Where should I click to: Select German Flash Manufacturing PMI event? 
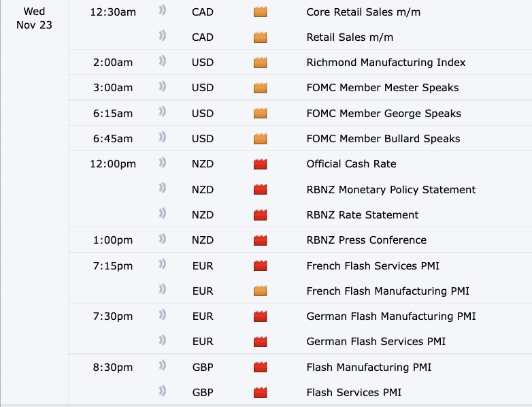click(391, 316)
